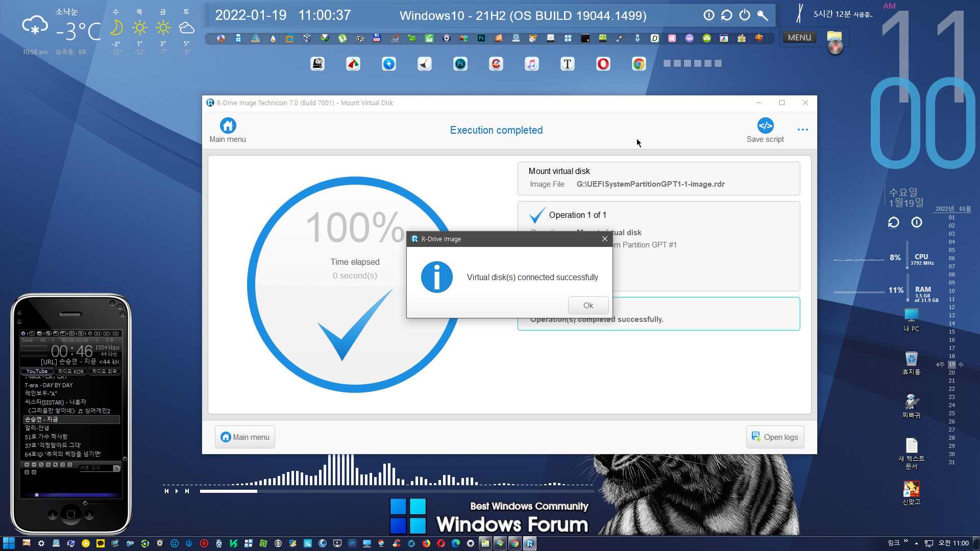Open the disk drive dock icon
The width and height of the screenshot is (980, 551).
317,64
